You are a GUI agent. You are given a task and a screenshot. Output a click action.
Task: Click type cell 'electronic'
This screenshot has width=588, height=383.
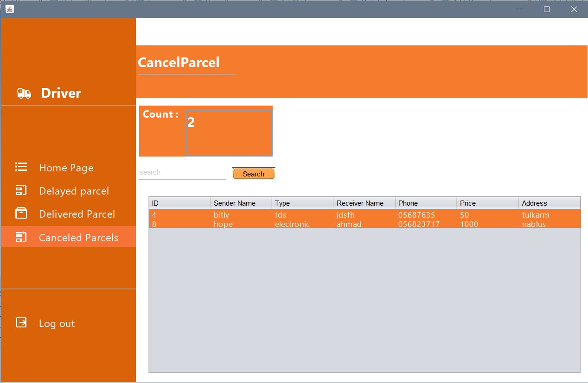tap(303, 224)
